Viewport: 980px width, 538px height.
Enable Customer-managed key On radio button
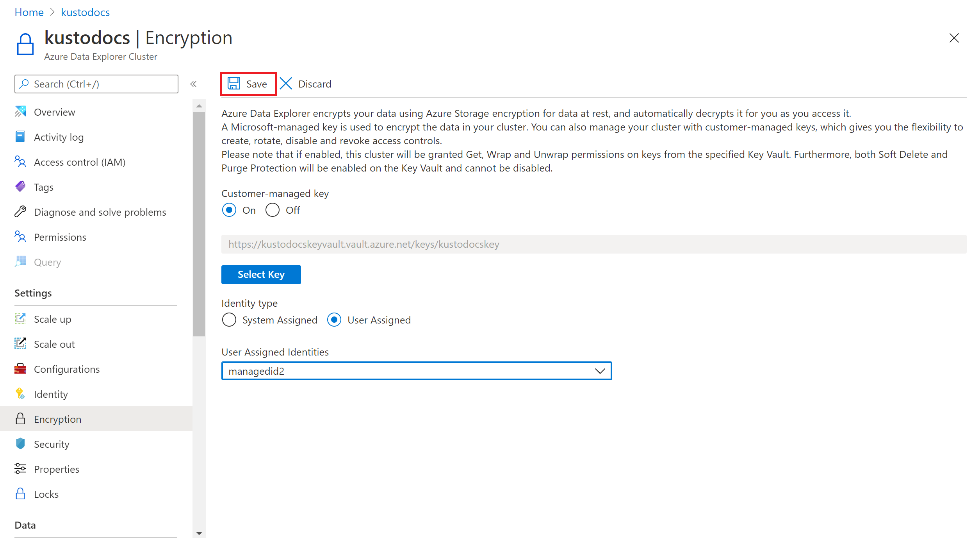coord(230,210)
